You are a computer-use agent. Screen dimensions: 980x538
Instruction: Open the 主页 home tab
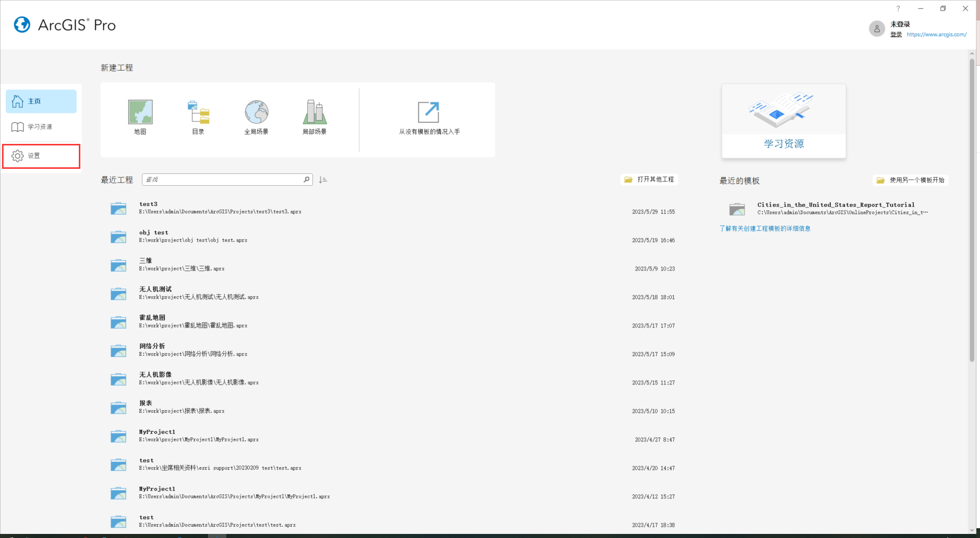(x=41, y=101)
